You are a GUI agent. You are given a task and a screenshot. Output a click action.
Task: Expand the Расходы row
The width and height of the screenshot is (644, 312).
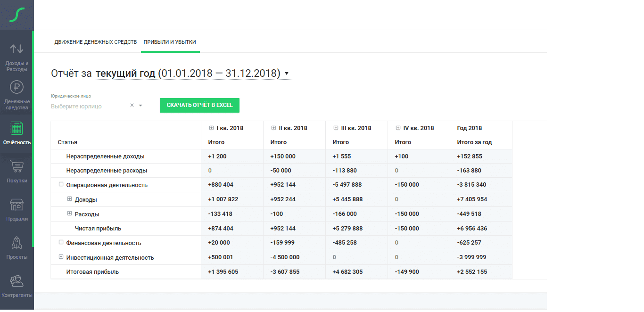(69, 213)
